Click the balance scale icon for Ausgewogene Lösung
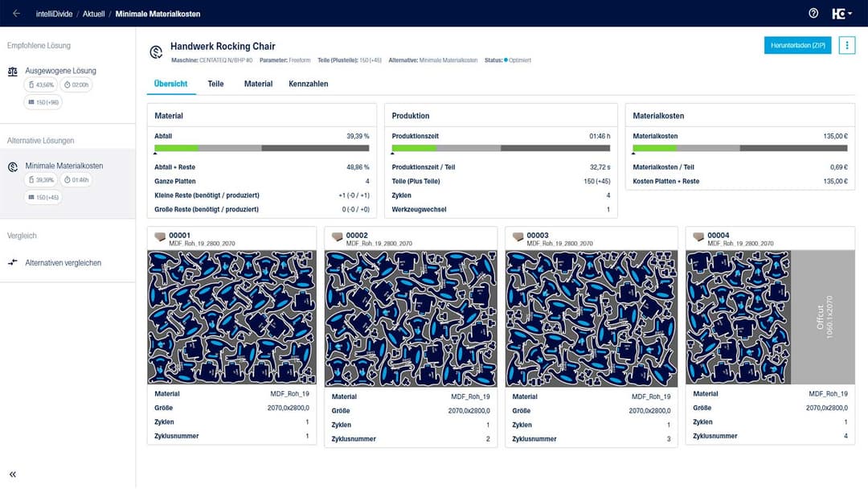Viewport: 868px width, 489px height. coord(13,71)
